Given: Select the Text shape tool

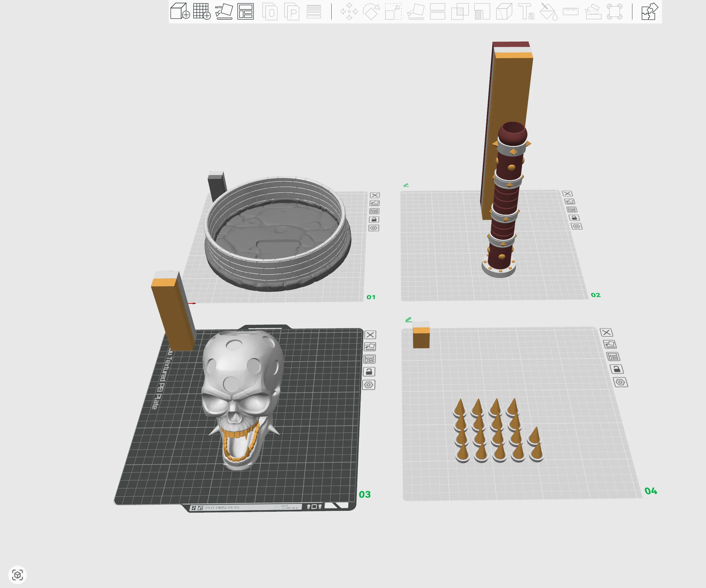Looking at the screenshot, I should 526,12.
